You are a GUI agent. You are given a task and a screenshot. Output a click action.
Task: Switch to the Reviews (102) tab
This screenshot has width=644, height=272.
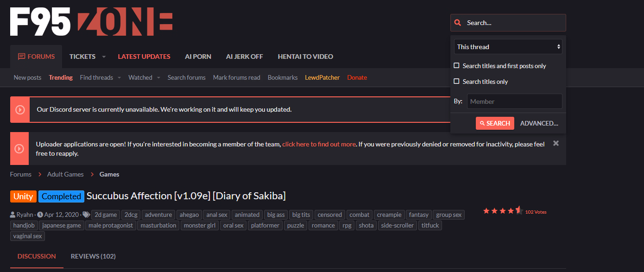point(93,256)
